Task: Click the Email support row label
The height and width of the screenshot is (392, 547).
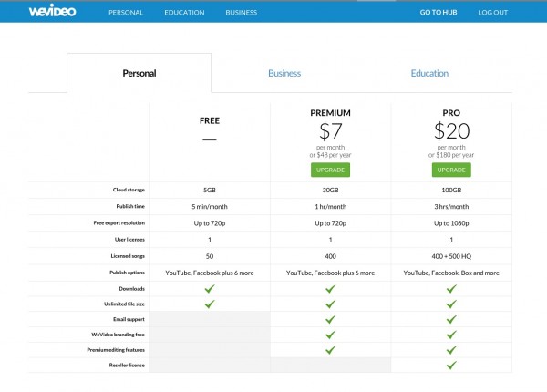Action: tap(129, 319)
